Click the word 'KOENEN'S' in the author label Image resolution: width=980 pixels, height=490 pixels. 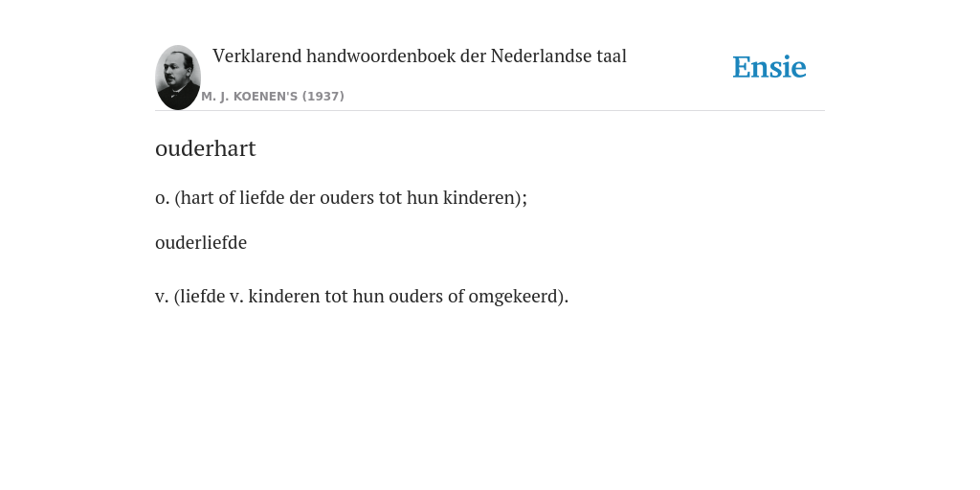coord(266,97)
